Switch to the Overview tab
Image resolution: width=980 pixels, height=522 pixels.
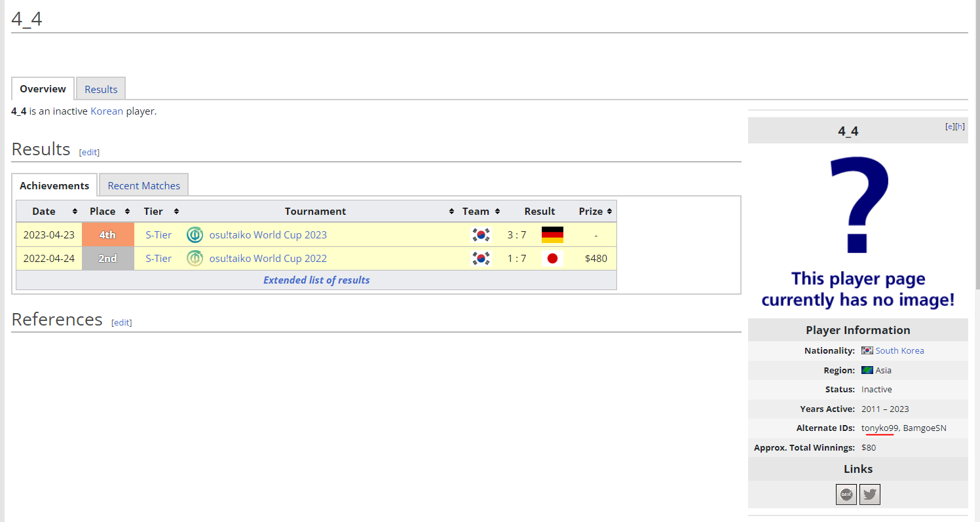[x=43, y=89]
